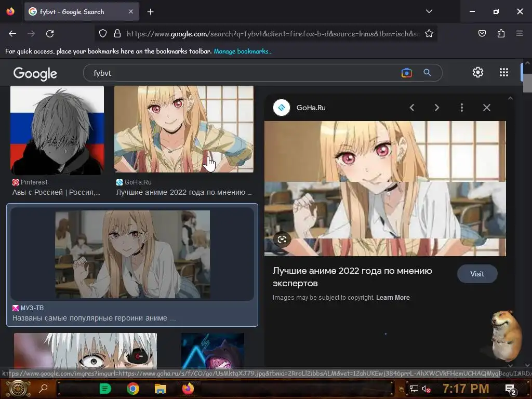Viewport: 532px width, 399px height.
Task: Go forward using the browser forward arrow
Action: click(31, 34)
